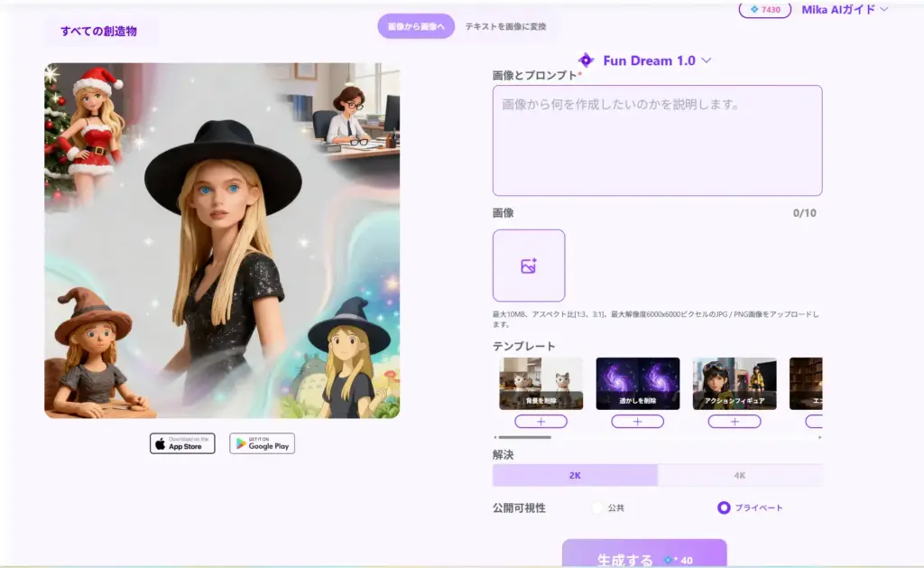Expand the Fun Dream 1.0 model dropdown
Screen dimensions: 924x568
click(707, 61)
